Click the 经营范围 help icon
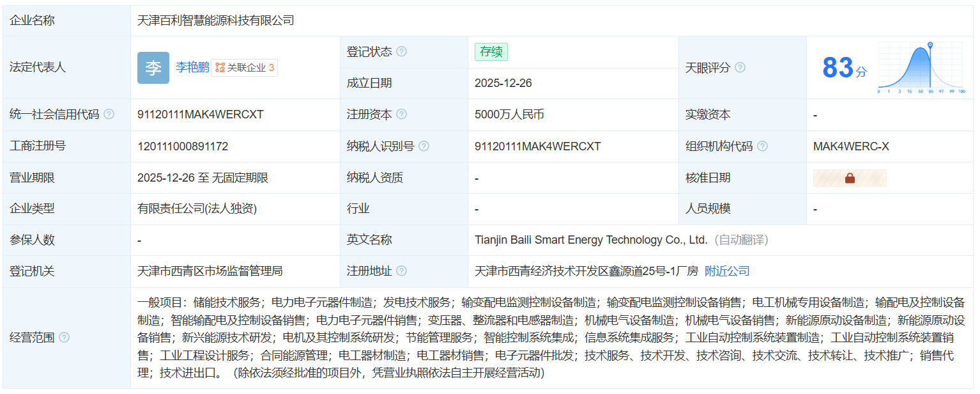The width and height of the screenshot is (980, 394). pyautogui.click(x=65, y=336)
